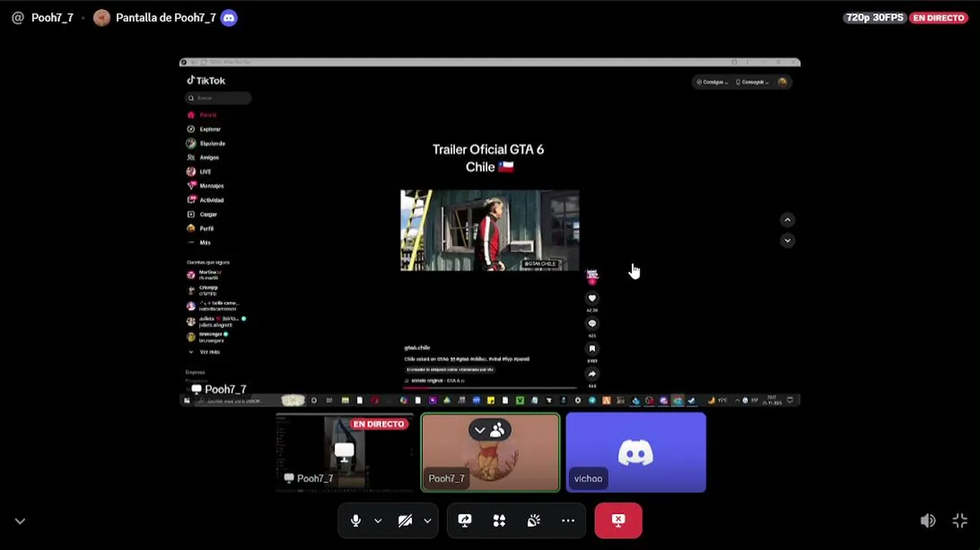Viewport: 980px width, 550px height.
Task: Mute the microphone in Discord controls
Action: click(x=356, y=521)
